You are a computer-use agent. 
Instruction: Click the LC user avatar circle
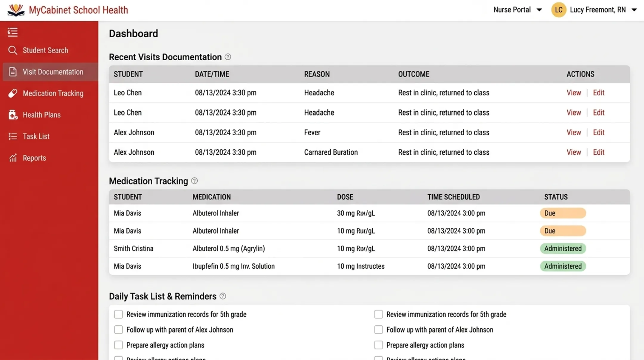click(x=559, y=10)
